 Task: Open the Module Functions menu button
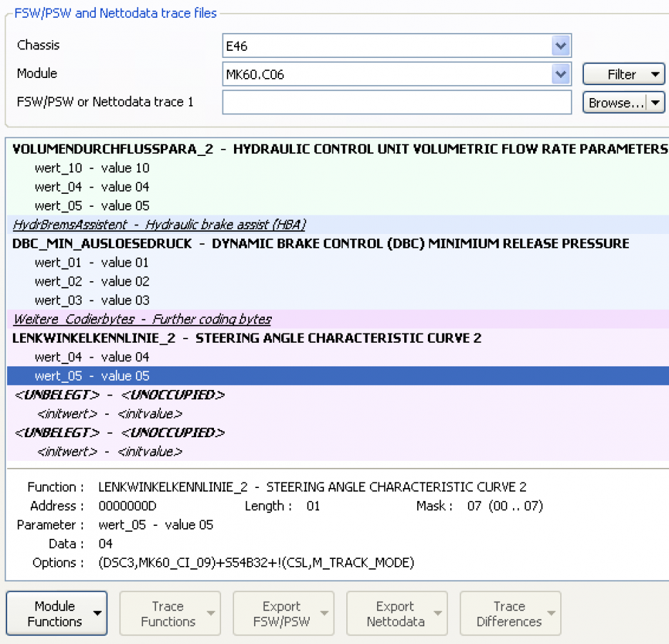(x=57, y=614)
